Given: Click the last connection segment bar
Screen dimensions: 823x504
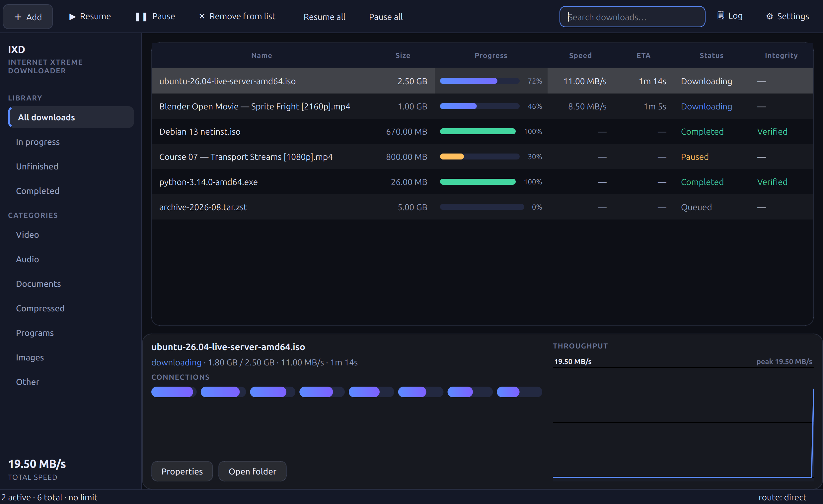Looking at the screenshot, I should [x=519, y=392].
